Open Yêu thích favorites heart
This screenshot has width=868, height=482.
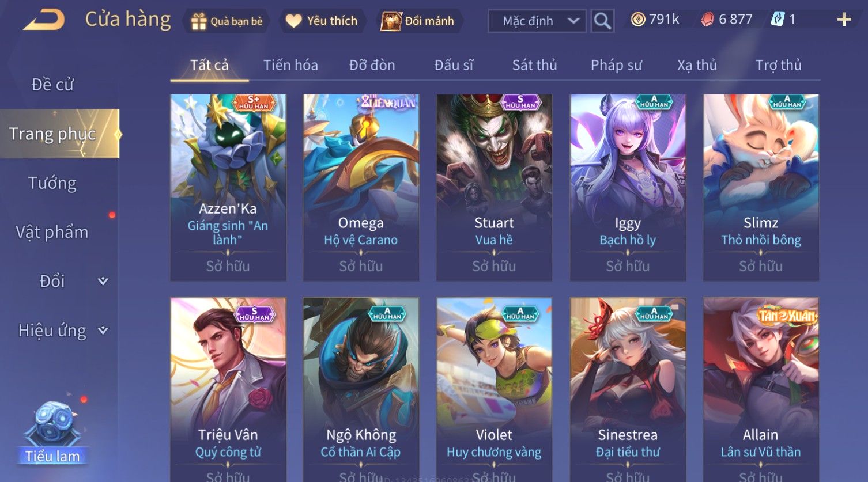(323, 21)
